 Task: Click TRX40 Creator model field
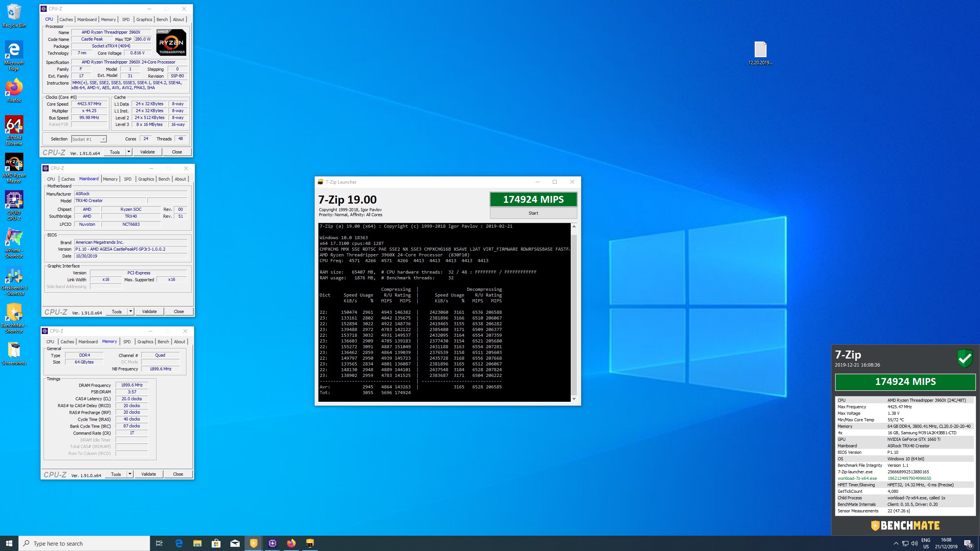coord(110,201)
